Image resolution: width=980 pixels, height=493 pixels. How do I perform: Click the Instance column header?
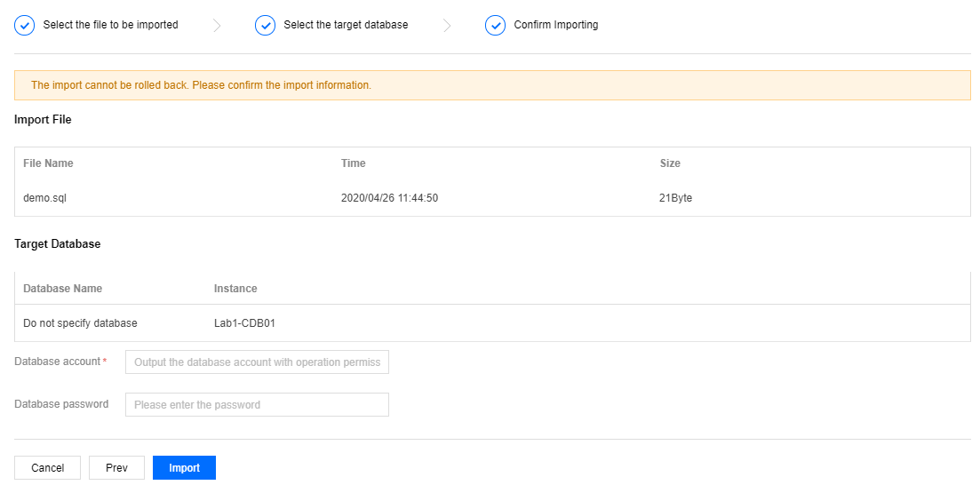pos(235,289)
